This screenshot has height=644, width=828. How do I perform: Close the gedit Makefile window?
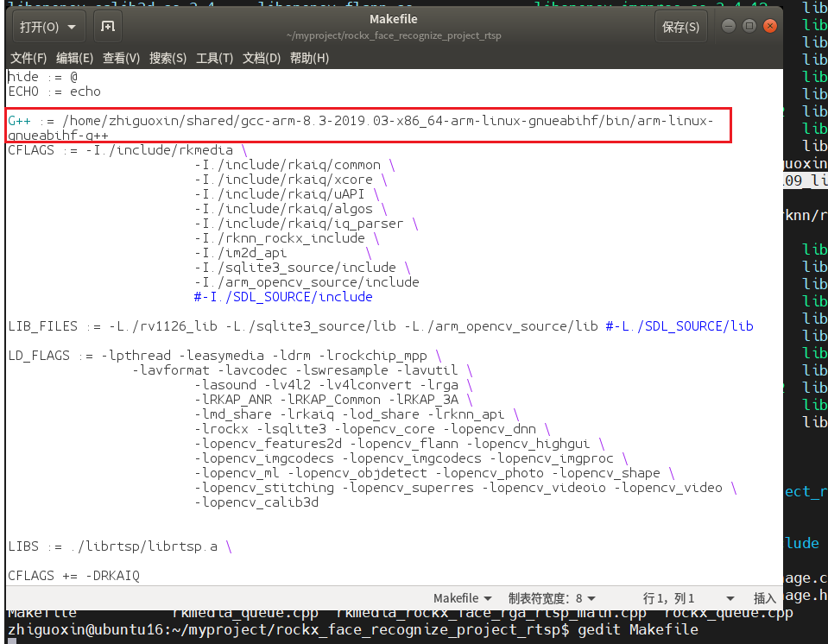770,26
